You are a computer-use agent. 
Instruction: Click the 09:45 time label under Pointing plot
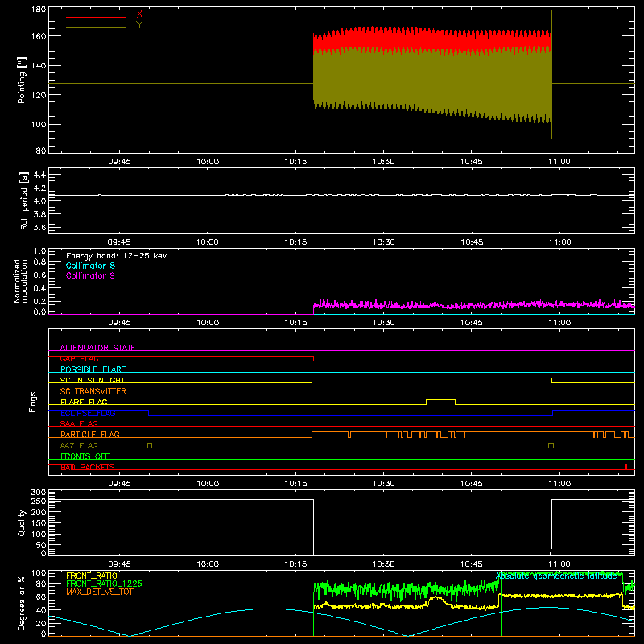(119, 162)
